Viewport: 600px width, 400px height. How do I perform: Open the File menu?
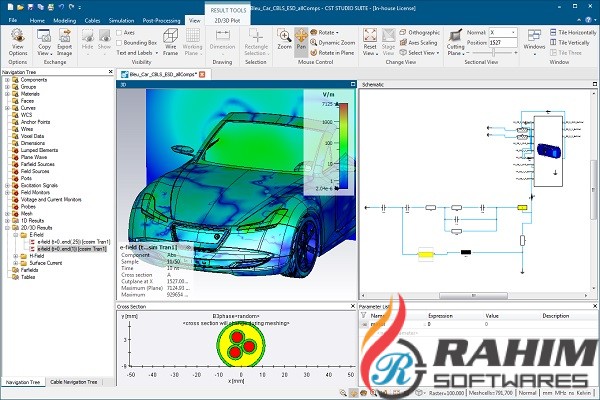pos(13,20)
